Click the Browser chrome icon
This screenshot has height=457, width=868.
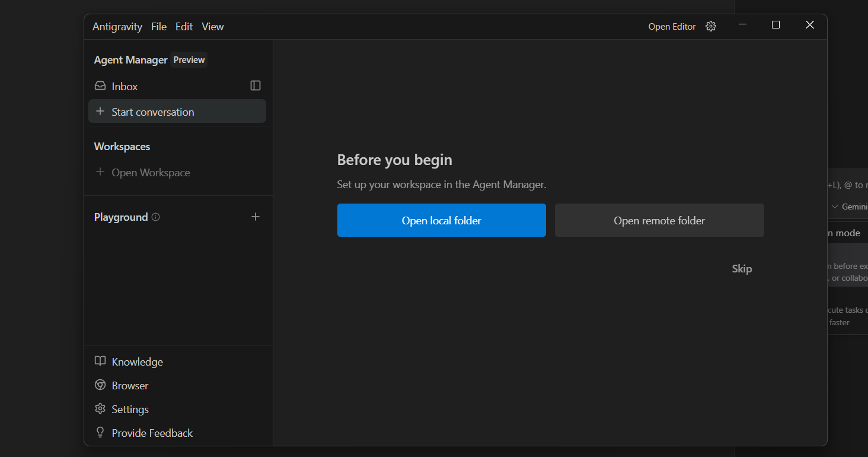tap(100, 385)
